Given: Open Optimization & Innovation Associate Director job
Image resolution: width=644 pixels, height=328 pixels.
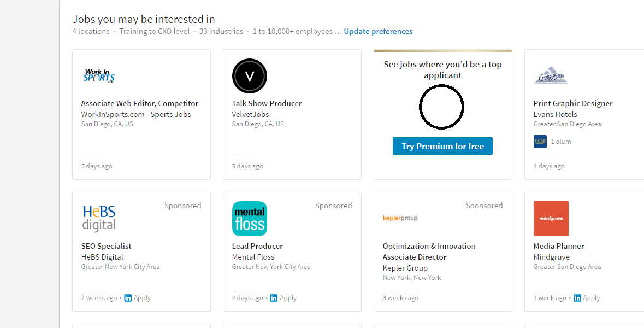Looking at the screenshot, I should tap(429, 251).
